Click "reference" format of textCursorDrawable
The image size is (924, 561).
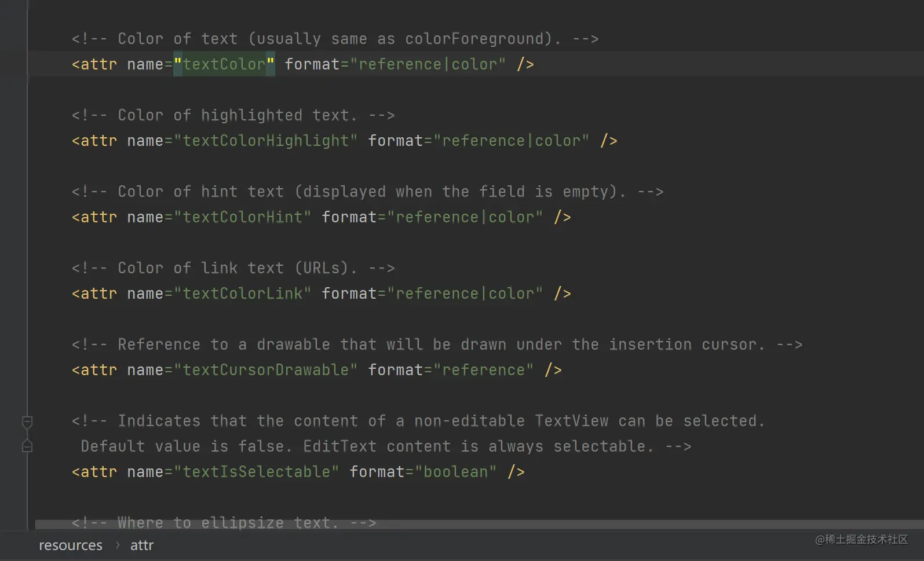pyautogui.click(x=484, y=370)
